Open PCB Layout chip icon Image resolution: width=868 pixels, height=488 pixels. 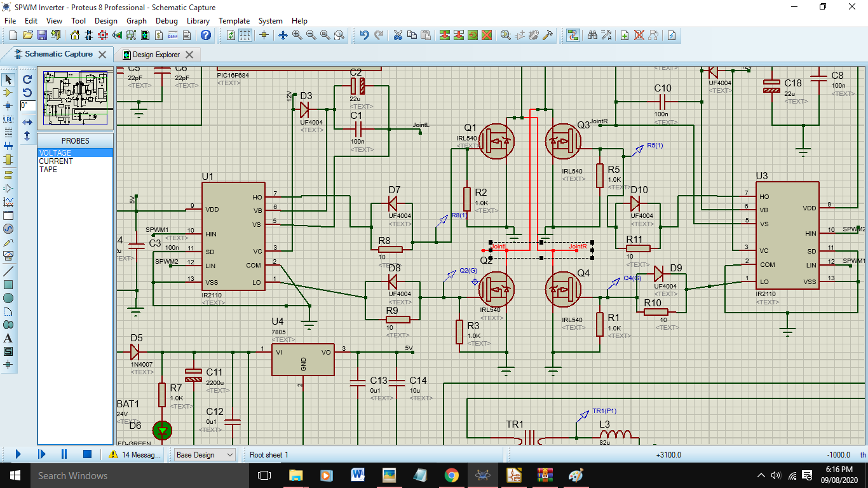coord(103,35)
